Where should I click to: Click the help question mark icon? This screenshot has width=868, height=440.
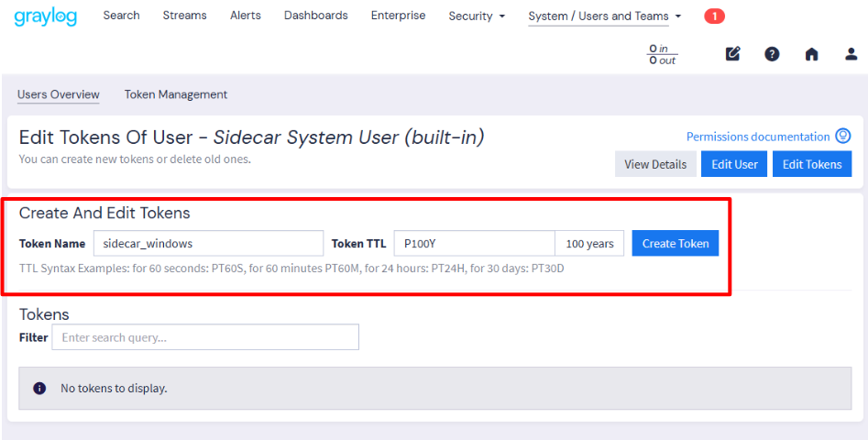tap(772, 54)
